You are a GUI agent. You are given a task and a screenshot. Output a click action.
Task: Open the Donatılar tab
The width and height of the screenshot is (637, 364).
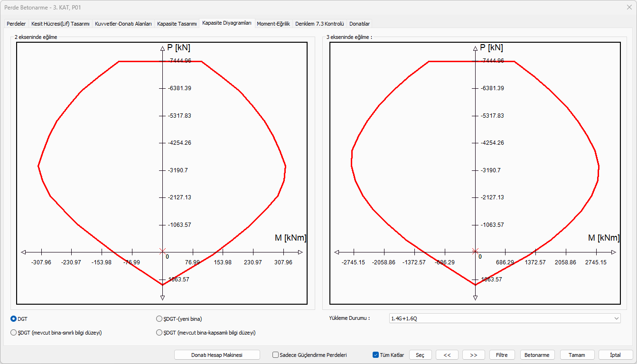pyautogui.click(x=359, y=24)
